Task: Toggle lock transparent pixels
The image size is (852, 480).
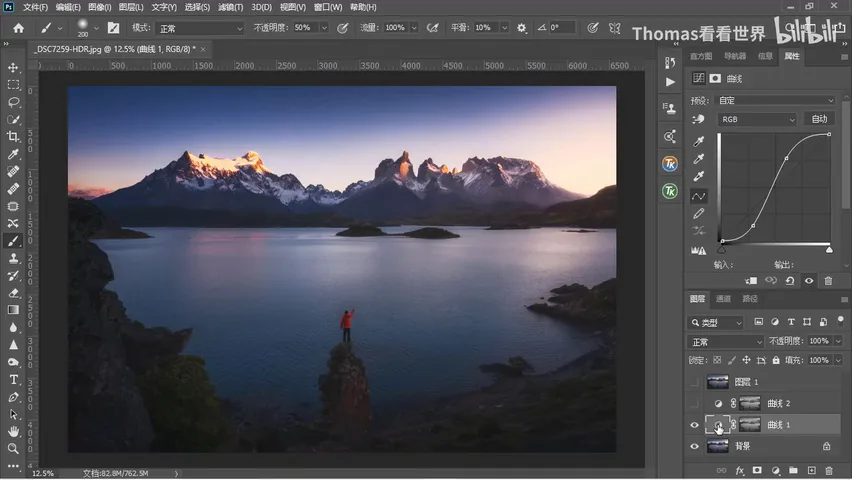Action: pyautogui.click(x=717, y=360)
